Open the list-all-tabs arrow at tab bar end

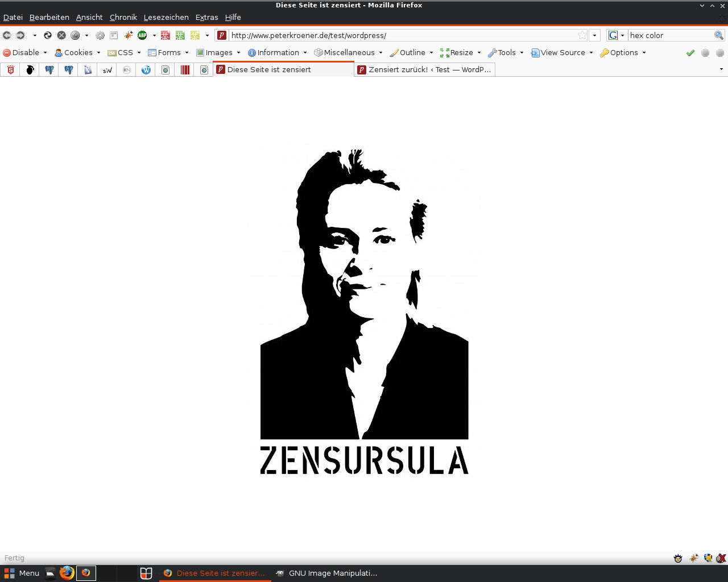pyautogui.click(x=721, y=69)
